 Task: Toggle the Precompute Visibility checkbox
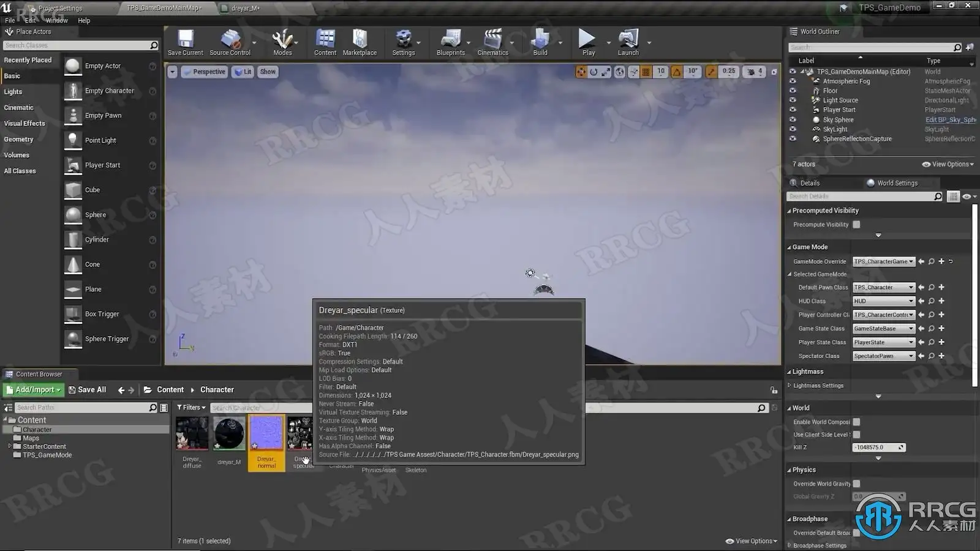point(856,225)
